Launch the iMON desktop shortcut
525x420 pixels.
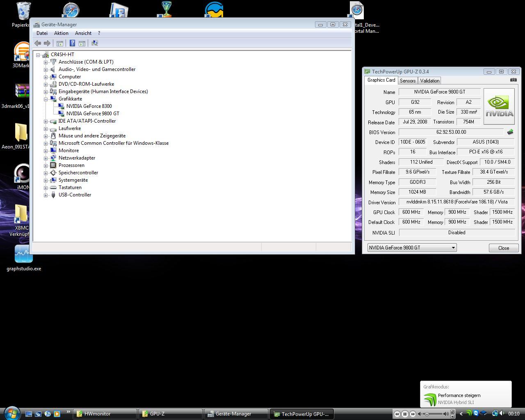(x=23, y=173)
